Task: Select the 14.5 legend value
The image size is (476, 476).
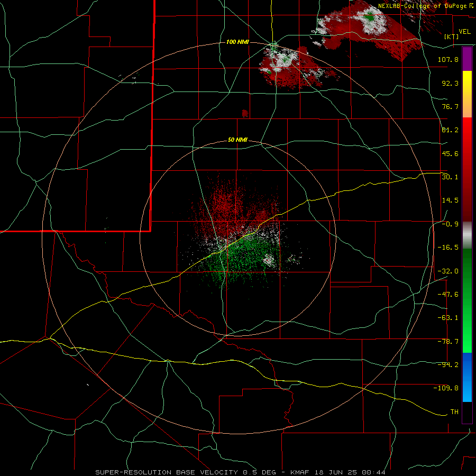Action: tap(450, 200)
